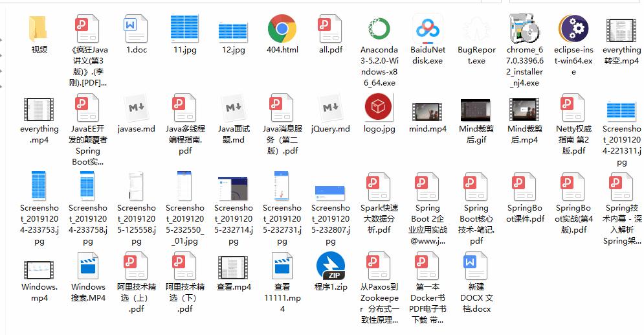Select the Spring Boot核心技术-笔记.pdf icon
Viewport: 644px width, 335px height.
point(476,187)
